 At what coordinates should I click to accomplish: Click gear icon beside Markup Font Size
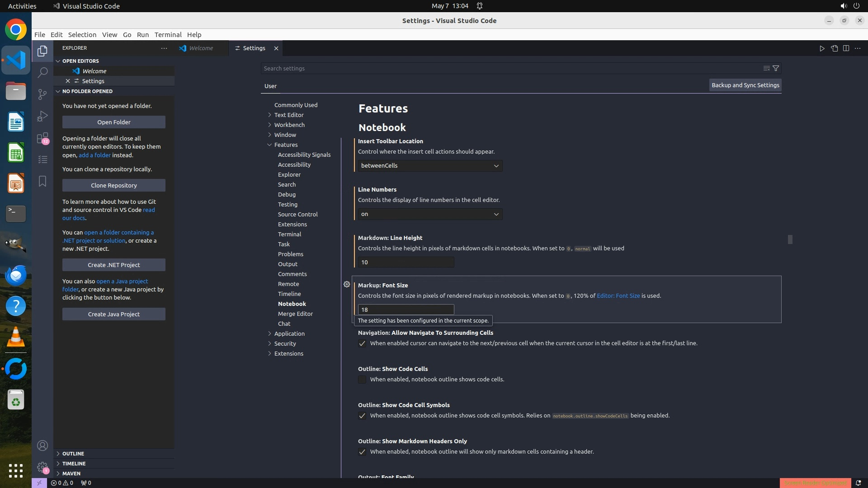click(347, 285)
